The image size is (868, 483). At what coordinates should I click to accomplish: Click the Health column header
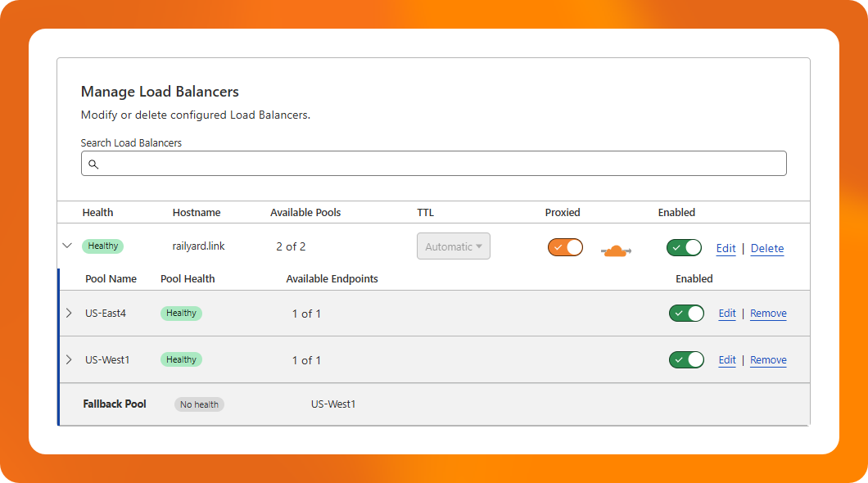97,213
